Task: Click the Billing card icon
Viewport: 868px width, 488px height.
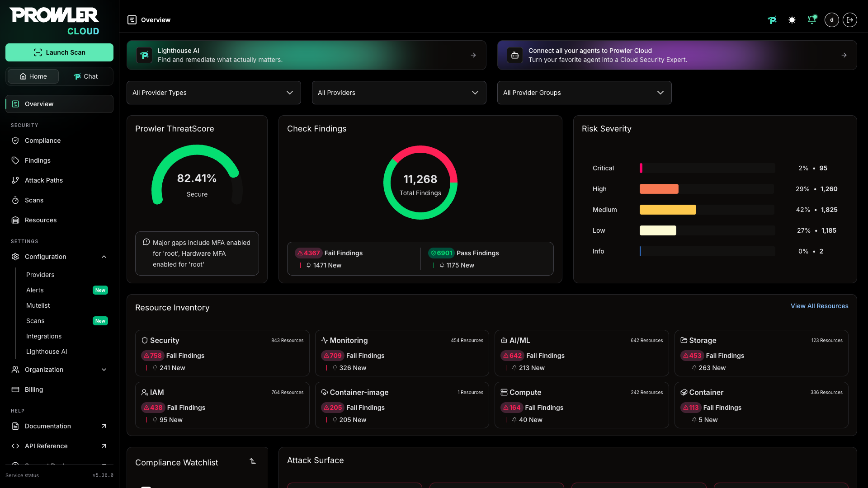Action: point(15,389)
